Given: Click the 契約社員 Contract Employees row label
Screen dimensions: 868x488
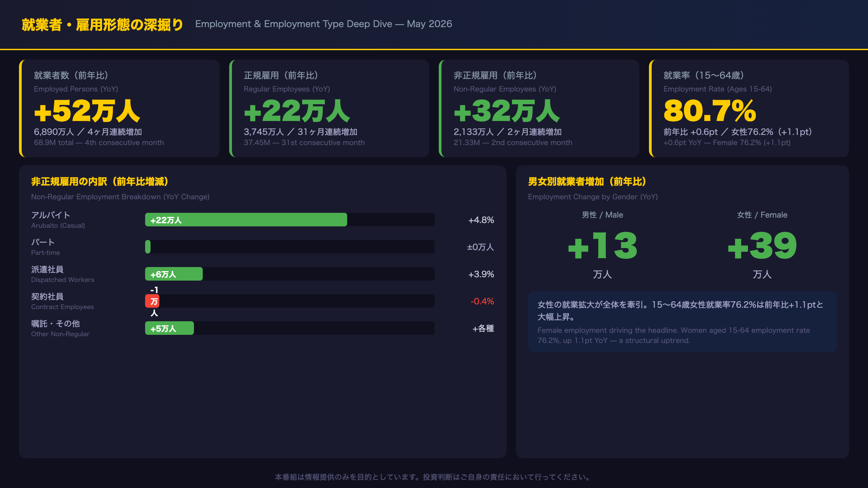Looking at the screenshot, I should point(63,301).
